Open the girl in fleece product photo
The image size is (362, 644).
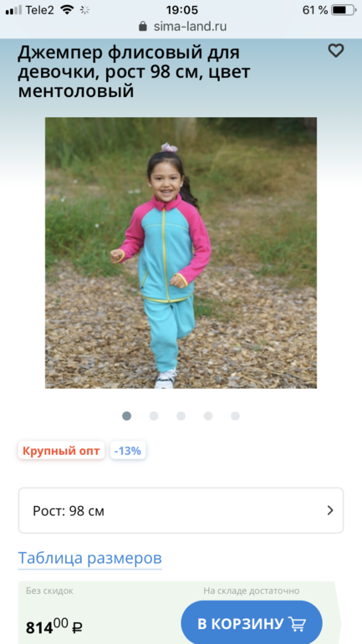pos(181,253)
